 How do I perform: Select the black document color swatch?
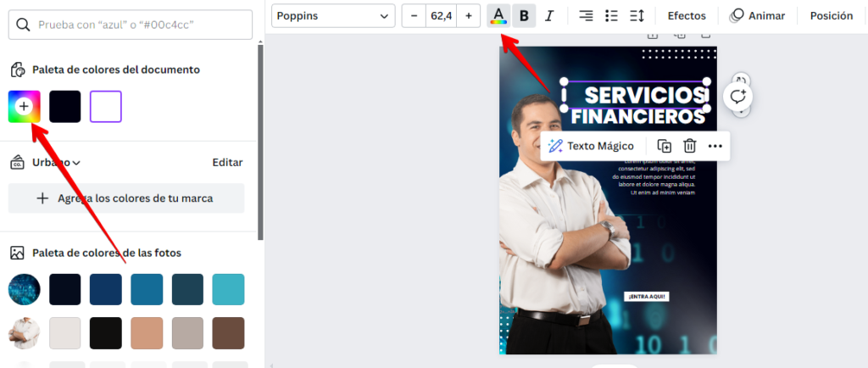click(x=64, y=106)
